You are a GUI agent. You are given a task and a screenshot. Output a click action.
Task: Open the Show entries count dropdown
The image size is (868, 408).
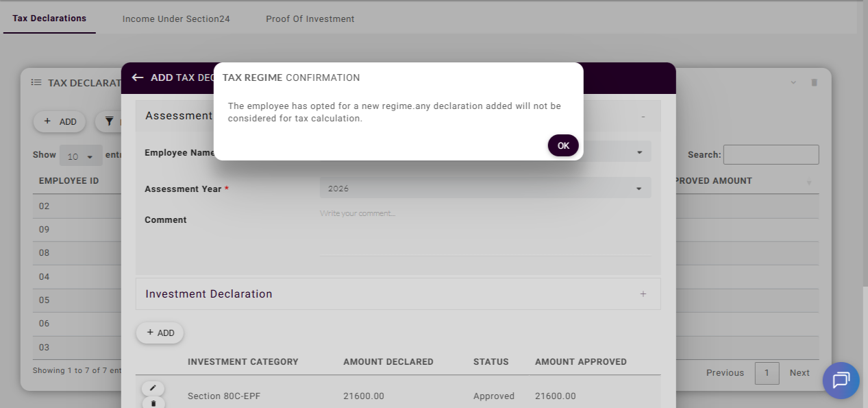coord(81,156)
